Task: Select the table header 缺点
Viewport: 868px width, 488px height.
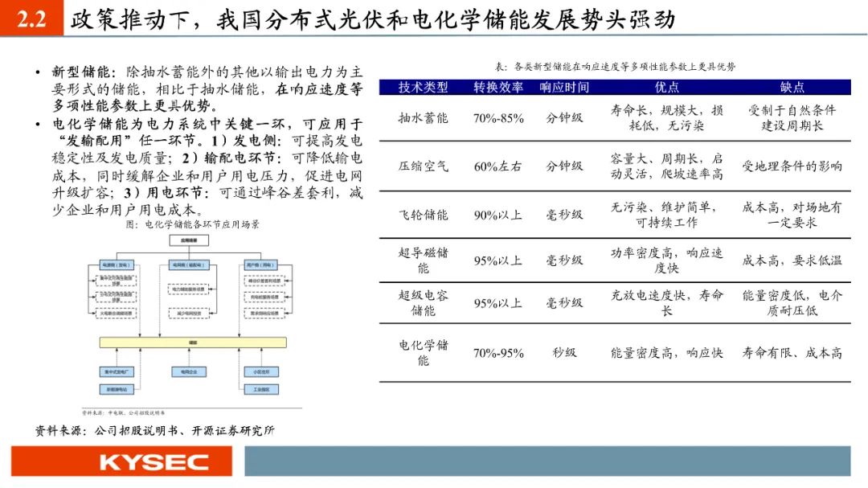Action: tap(792, 88)
